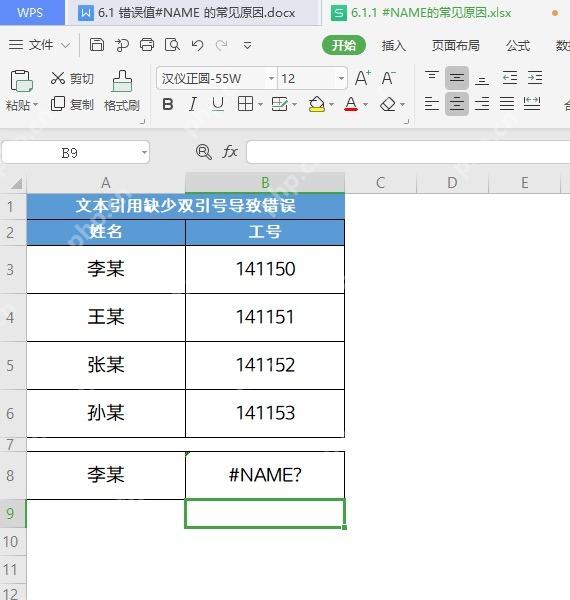Open the font color dropdown arrow

365,104
